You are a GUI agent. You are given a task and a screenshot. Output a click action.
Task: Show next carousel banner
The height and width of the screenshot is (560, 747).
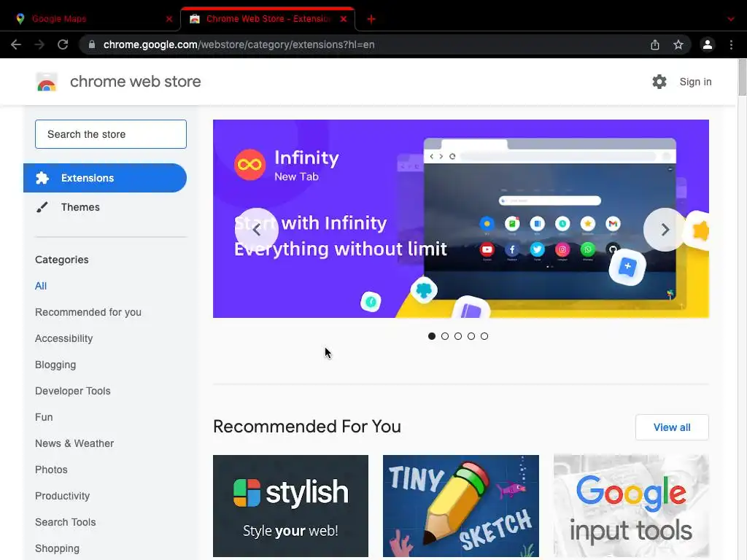[x=665, y=230]
